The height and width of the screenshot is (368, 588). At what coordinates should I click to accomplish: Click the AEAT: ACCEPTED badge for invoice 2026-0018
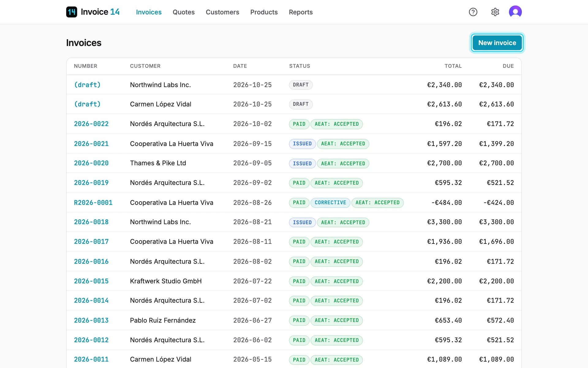click(x=343, y=222)
